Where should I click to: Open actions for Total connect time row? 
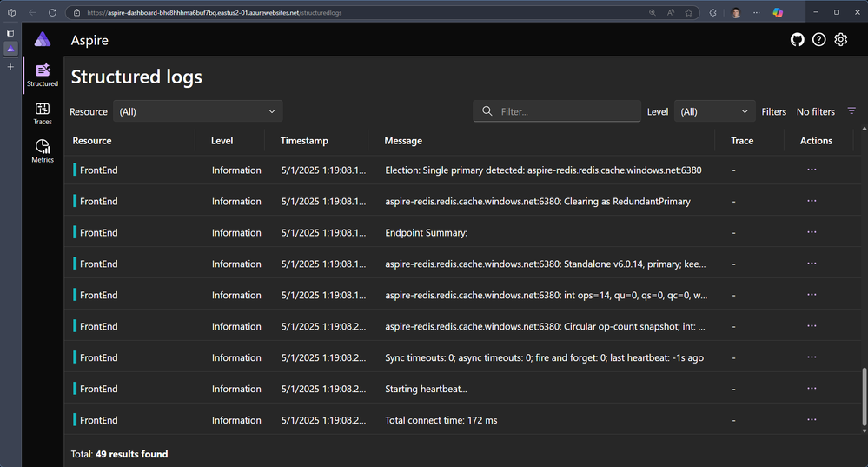pos(812,420)
